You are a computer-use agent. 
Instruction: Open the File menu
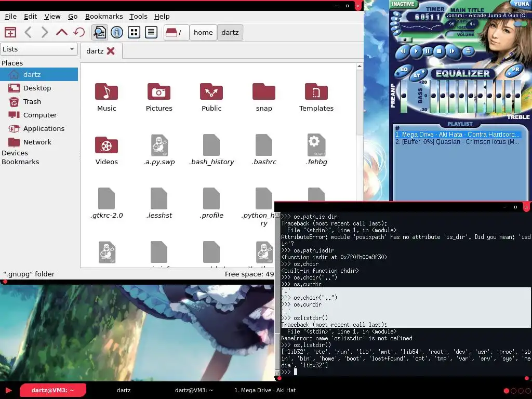(x=10, y=16)
